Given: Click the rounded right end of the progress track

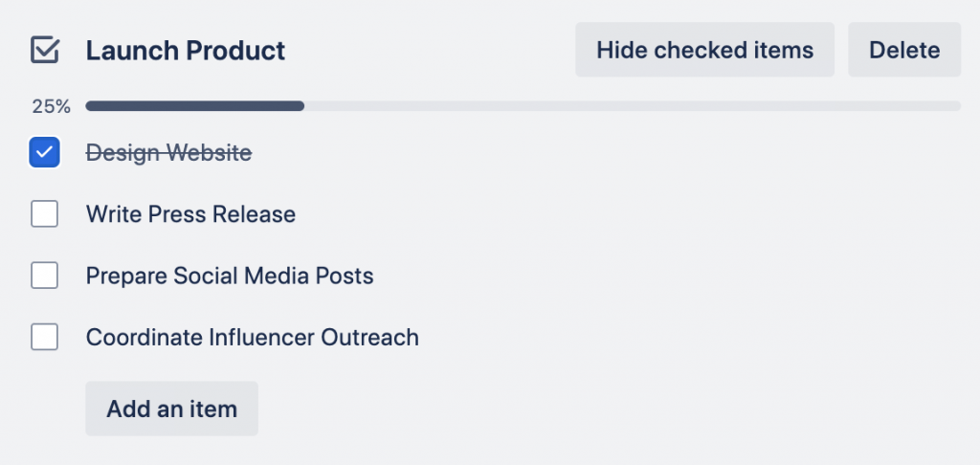Looking at the screenshot, I should pos(956,106).
